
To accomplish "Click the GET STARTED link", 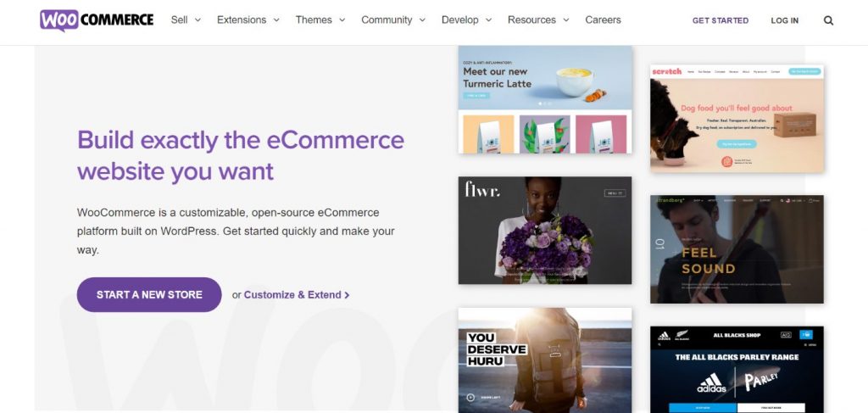I will 721,20.
